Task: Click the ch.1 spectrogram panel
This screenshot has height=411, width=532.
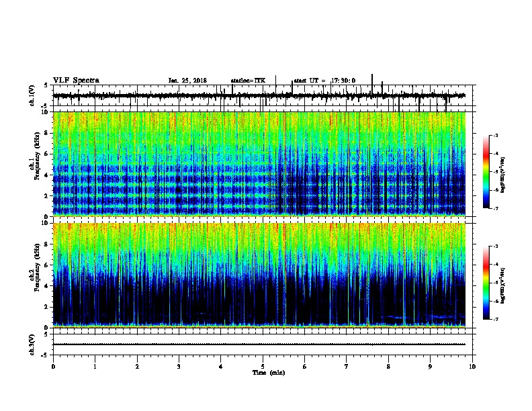Action: pyautogui.click(x=259, y=164)
